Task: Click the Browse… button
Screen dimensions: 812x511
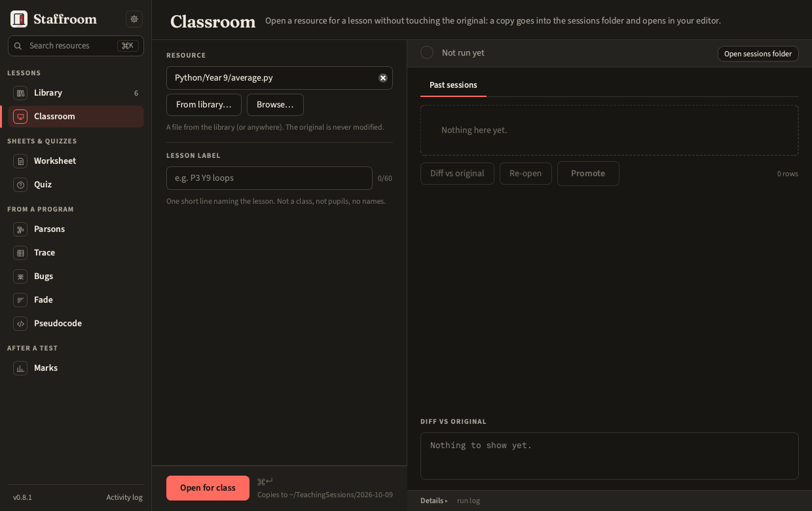Action: point(275,105)
